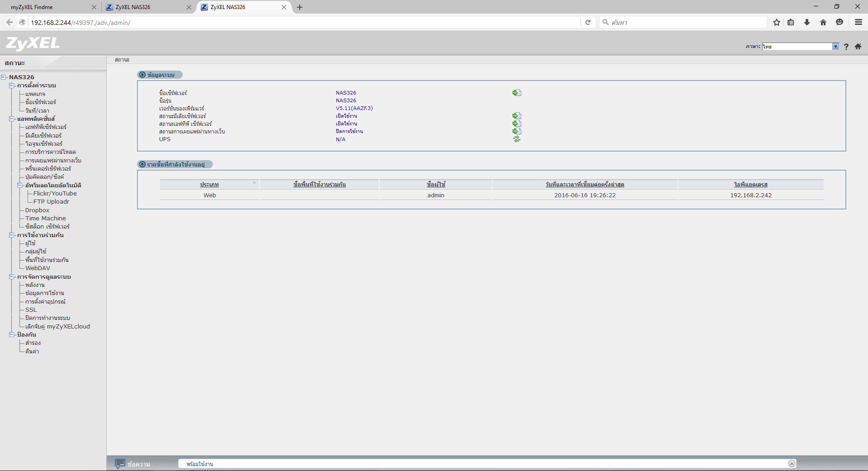Collapse the การจัดการดูแลระบบ tree node

[x=12, y=277]
